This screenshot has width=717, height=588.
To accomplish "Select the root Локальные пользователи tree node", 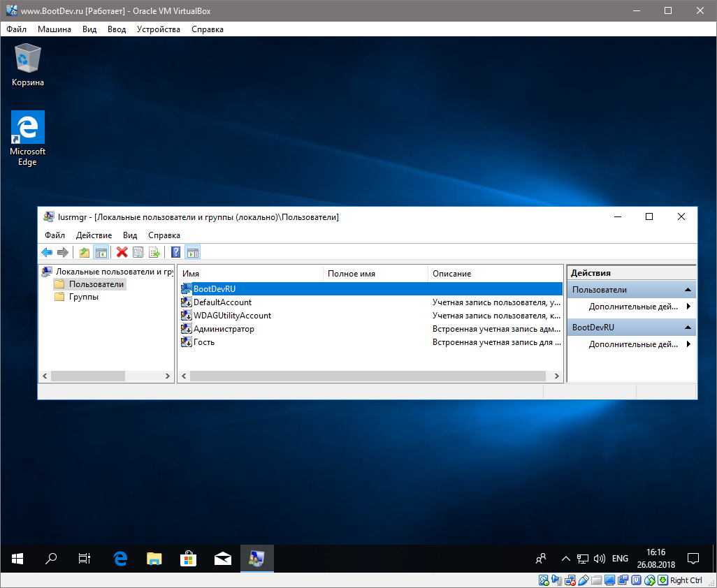I will point(108,272).
